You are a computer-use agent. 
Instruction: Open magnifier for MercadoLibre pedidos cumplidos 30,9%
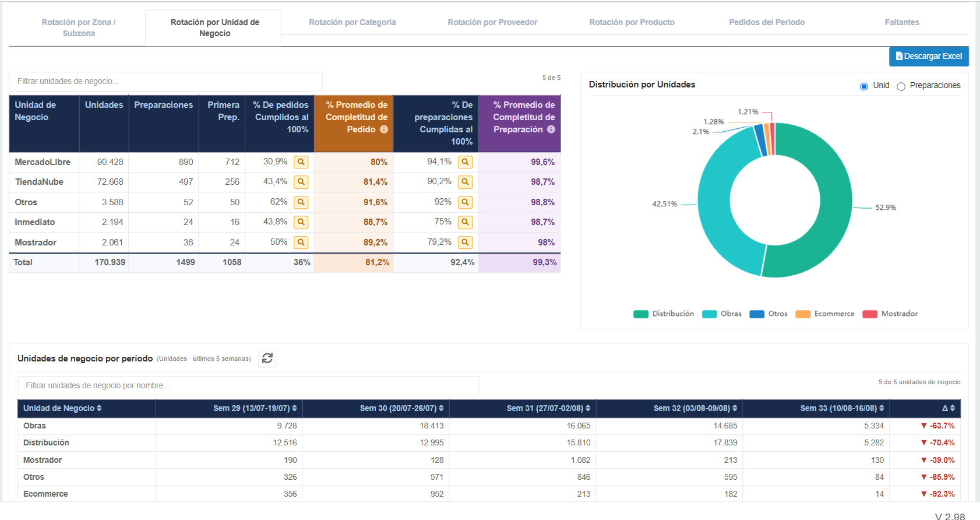coord(301,162)
